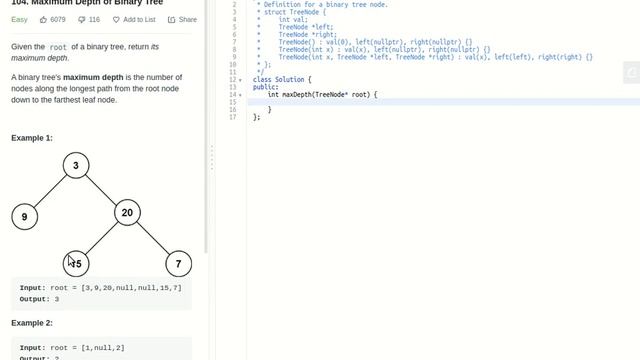Click the TreeNode(int x) constructor comment on line 8
Screen dimensions: 640x360
pos(384,50)
